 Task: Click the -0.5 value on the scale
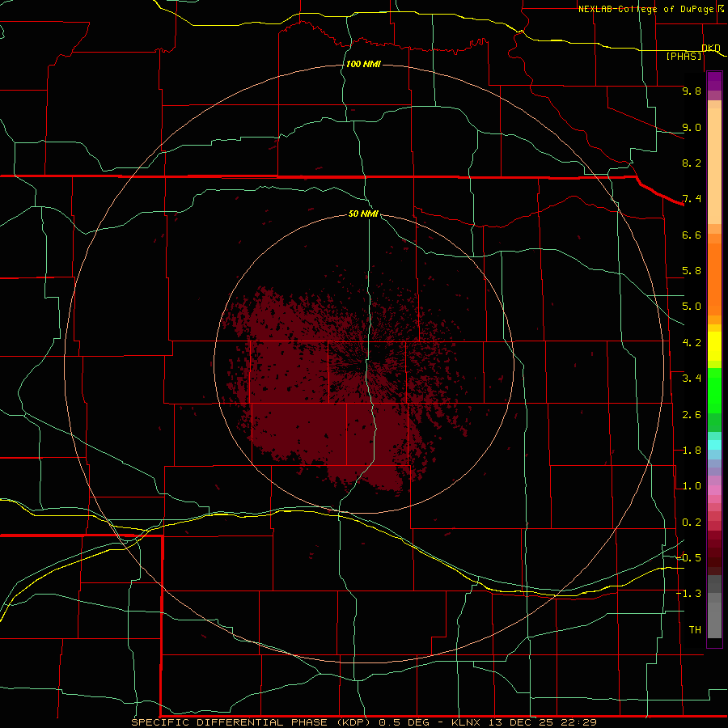[x=688, y=557]
